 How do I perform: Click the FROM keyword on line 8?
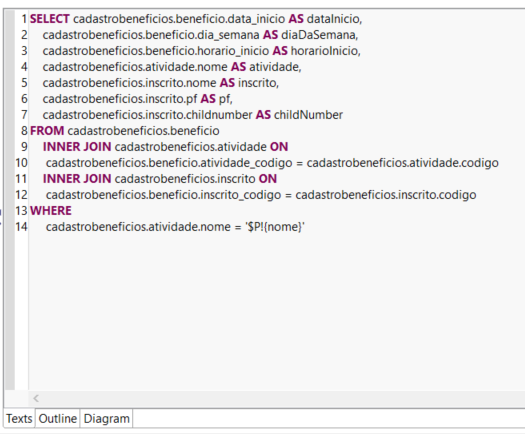coord(47,131)
